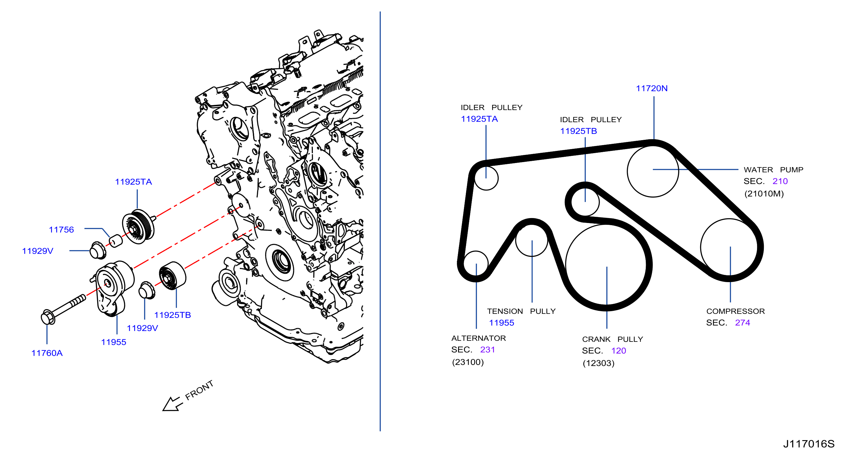Click 11929V label beside upper cap

(x=37, y=251)
